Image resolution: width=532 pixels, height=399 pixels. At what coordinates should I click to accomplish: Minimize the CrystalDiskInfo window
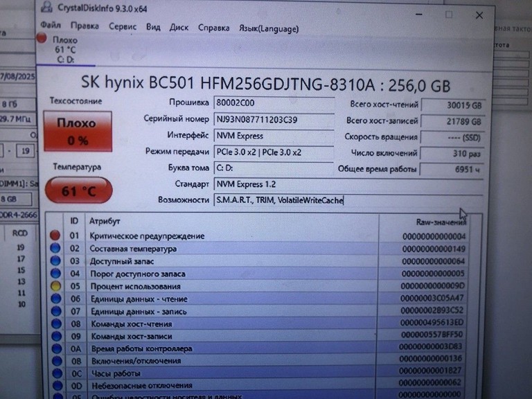[419, 15]
